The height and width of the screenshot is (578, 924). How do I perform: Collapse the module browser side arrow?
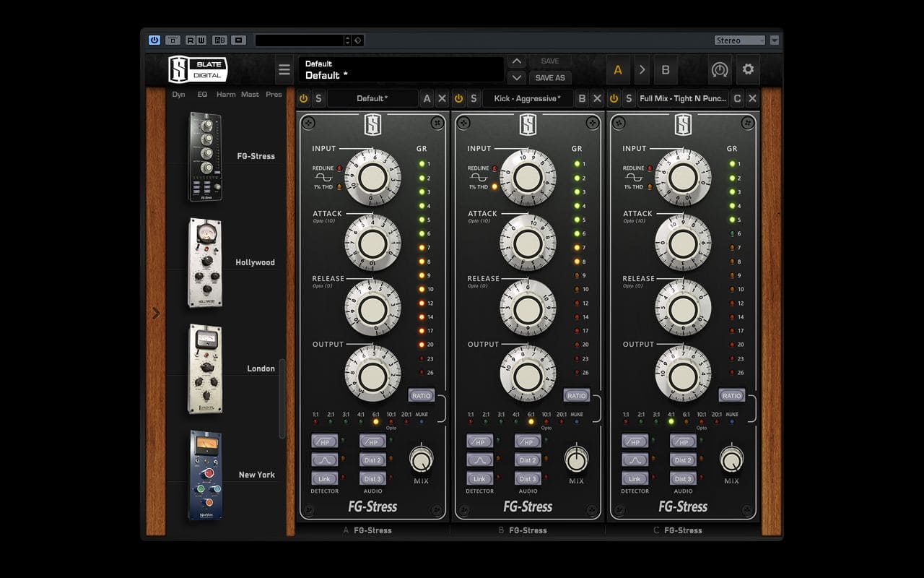click(156, 313)
